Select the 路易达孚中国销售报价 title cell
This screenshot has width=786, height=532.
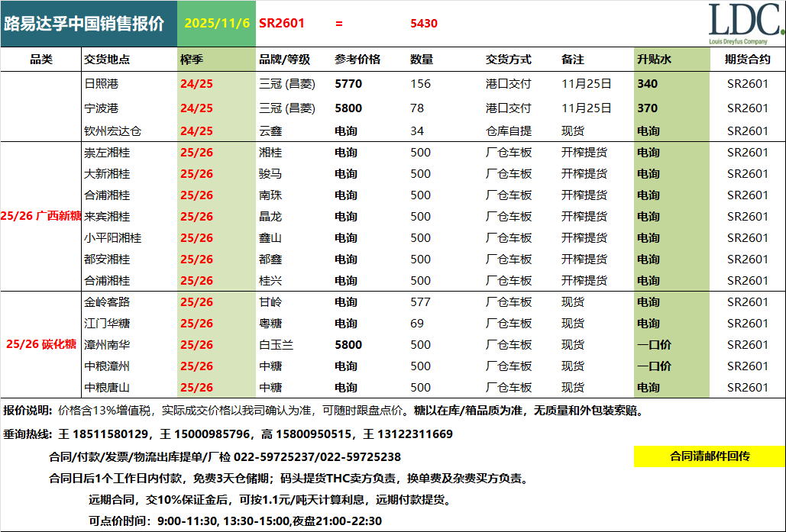click(x=89, y=24)
